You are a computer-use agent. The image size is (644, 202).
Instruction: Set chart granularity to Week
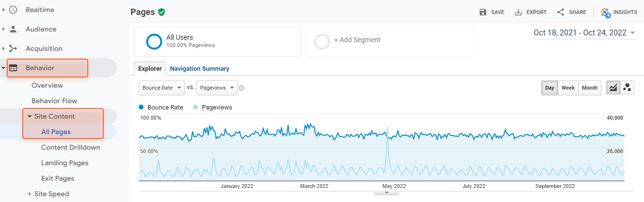click(x=568, y=88)
